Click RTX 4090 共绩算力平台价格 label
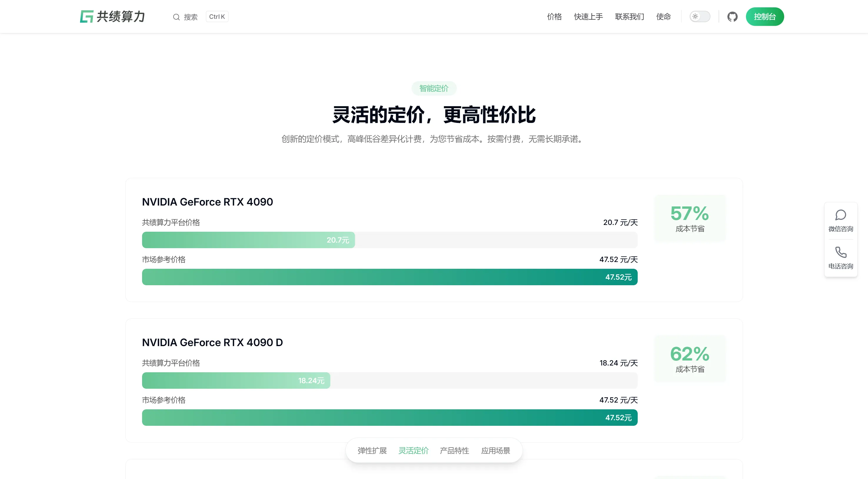The height and width of the screenshot is (479, 868). [x=171, y=222]
